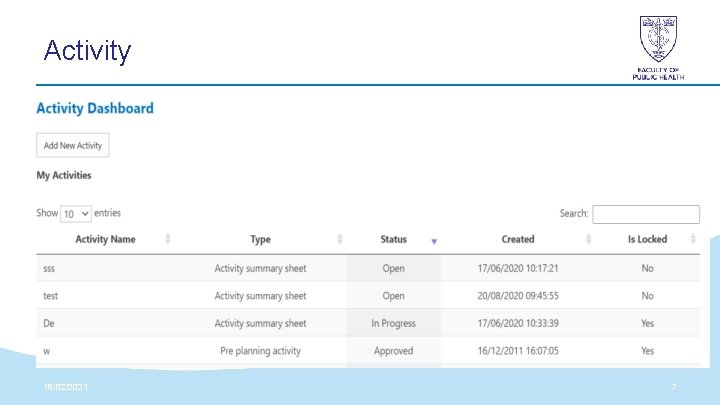
Task: Select the 'De' activity name cell
Action: click(x=49, y=323)
